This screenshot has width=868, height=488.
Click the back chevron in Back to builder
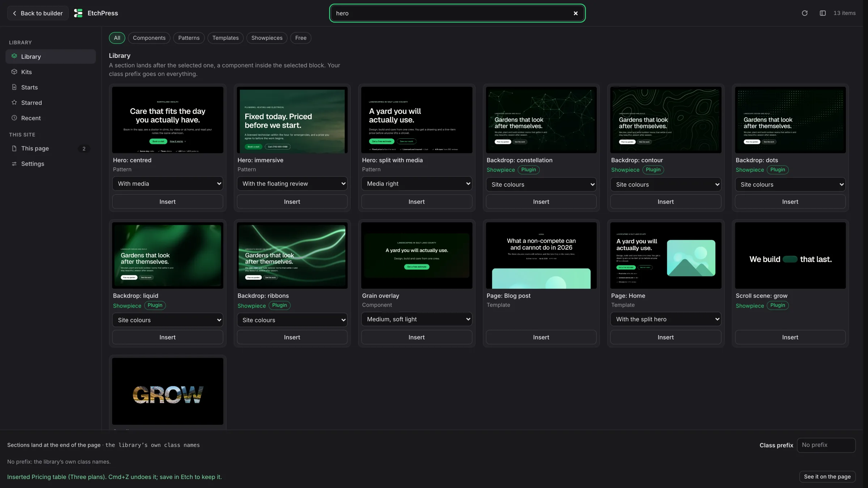pyautogui.click(x=14, y=13)
